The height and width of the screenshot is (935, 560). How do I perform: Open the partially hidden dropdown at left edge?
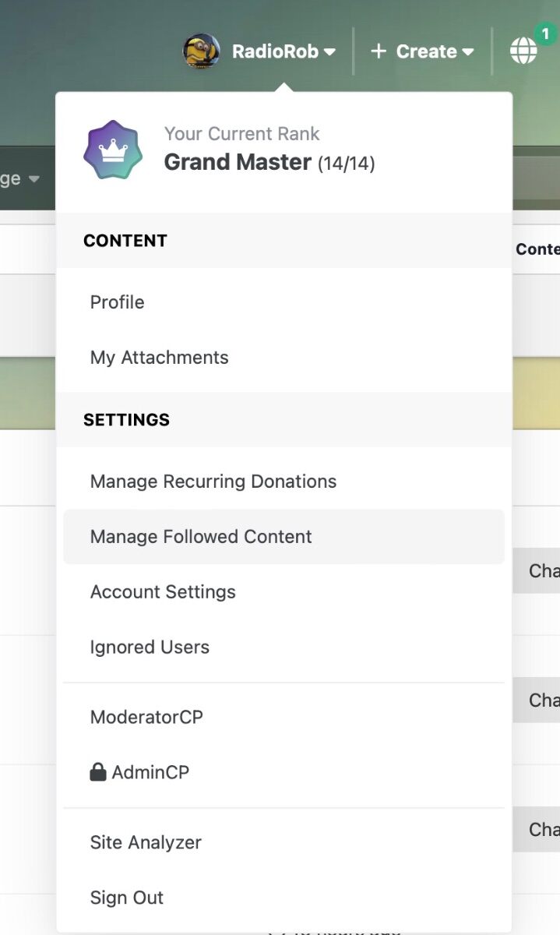pos(20,178)
